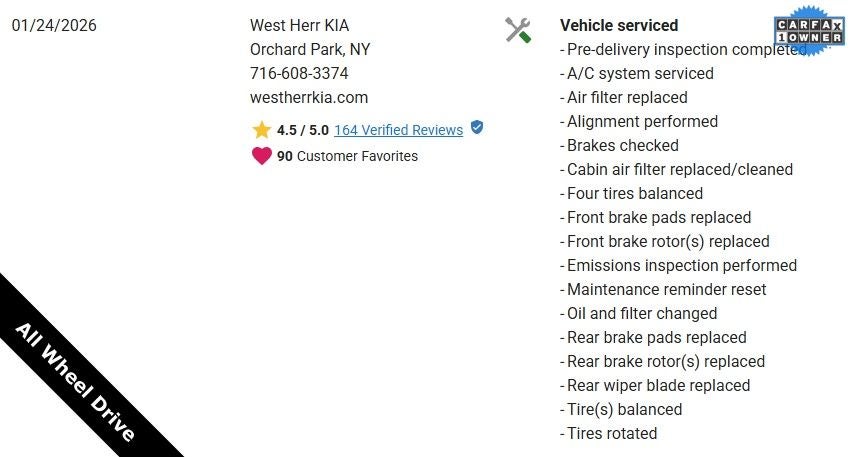Viewport: 850px width, 457px height.
Task: Click the 716-608-3374 phone number
Action: coord(299,73)
